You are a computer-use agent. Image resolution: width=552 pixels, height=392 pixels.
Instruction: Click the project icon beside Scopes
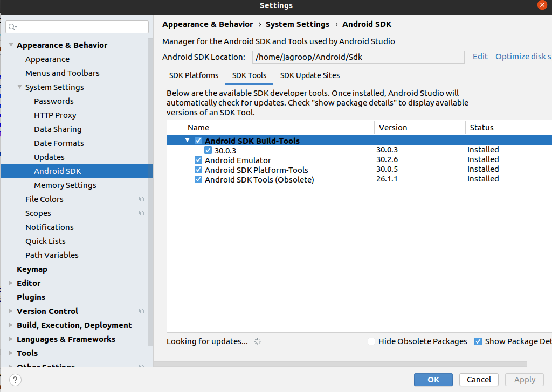pyautogui.click(x=141, y=213)
